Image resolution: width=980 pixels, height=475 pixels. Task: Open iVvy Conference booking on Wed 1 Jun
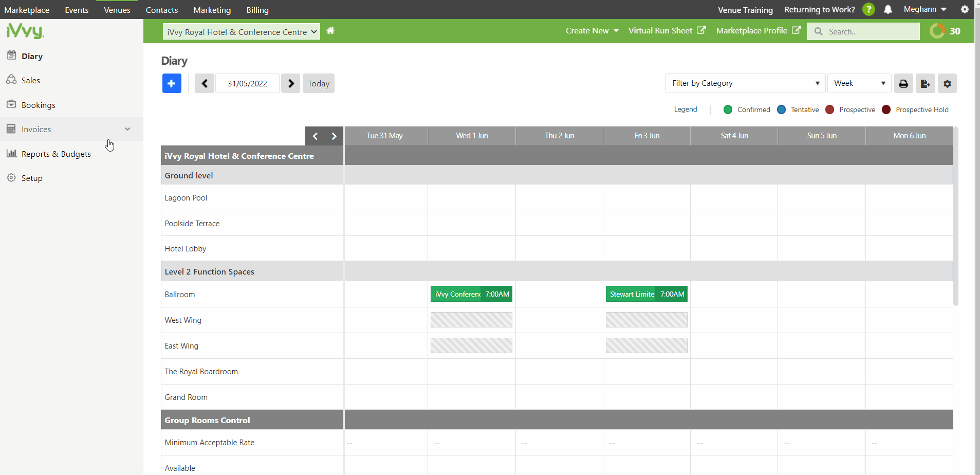pyautogui.click(x=471, y=294)
